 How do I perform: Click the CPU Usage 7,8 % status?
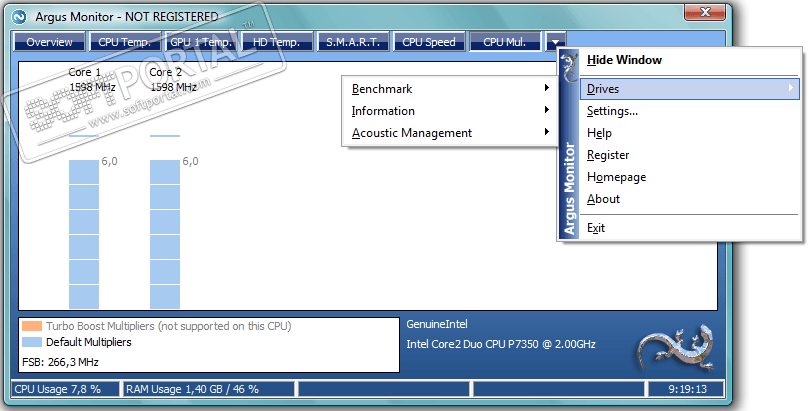point(65,389)
